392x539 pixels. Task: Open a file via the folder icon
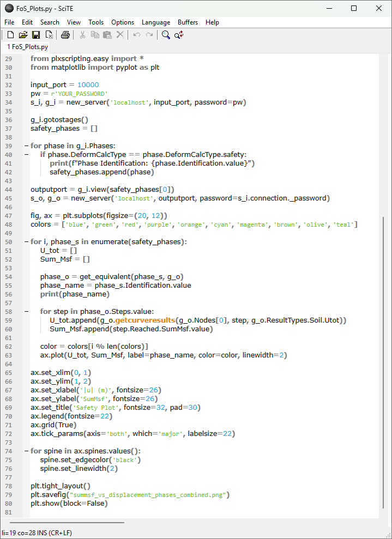tap(23, 35)
